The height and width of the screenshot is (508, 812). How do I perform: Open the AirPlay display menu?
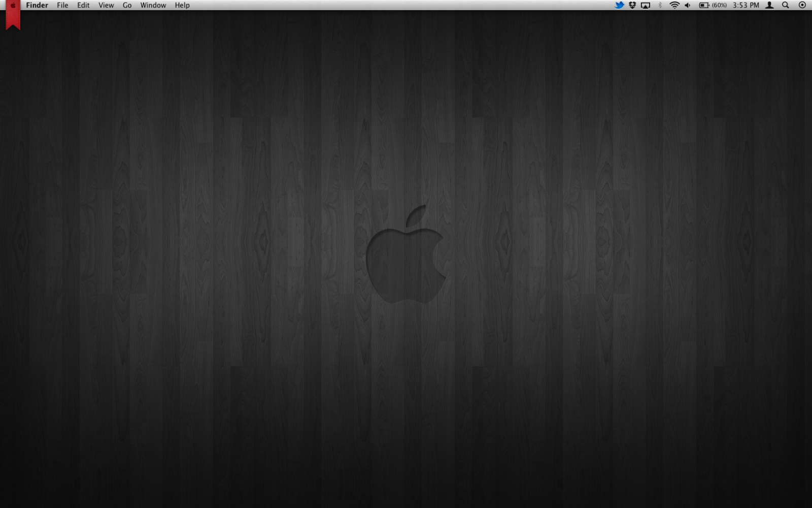(646, 5)
